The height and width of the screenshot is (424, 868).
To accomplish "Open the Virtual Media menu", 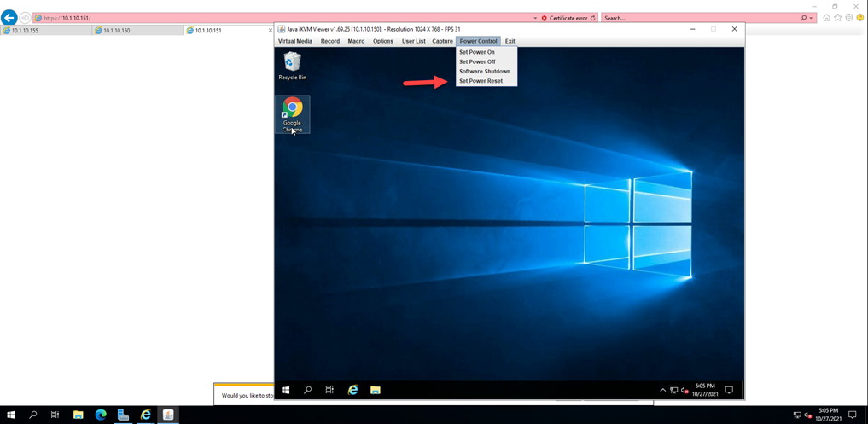I will pyautogui.click(x=295, y=41).
